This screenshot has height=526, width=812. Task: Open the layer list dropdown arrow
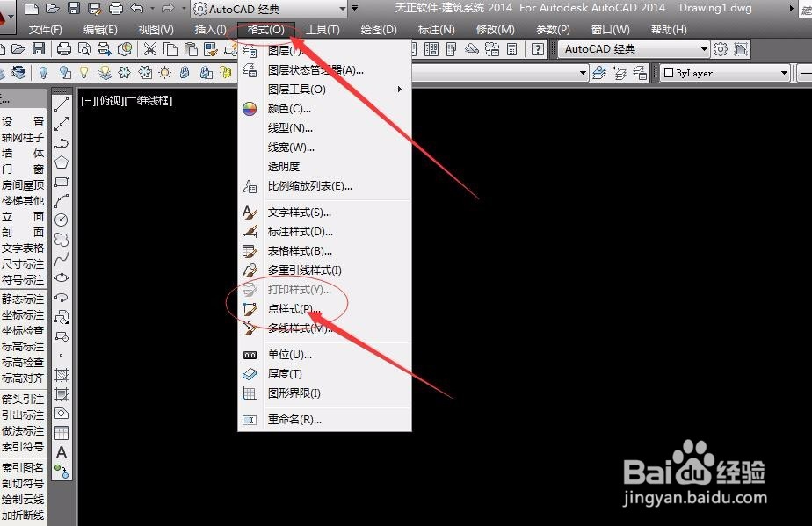pyautogui.click(x=584, y=73)
